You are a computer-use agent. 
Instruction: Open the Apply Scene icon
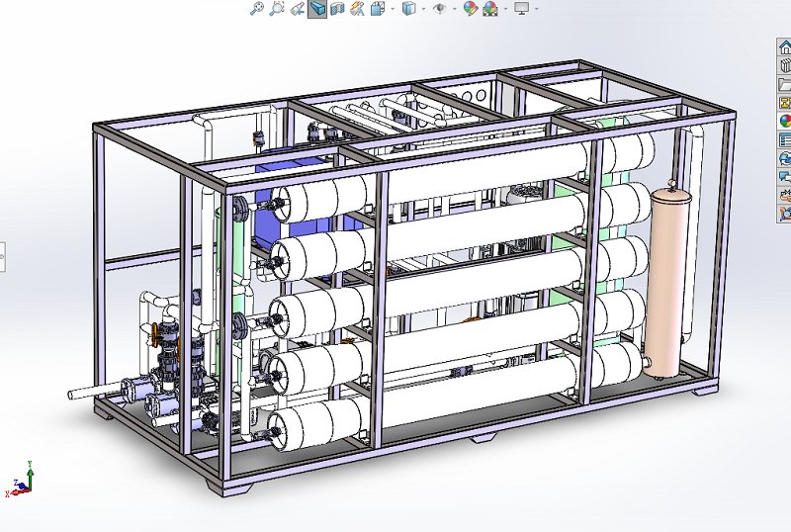489,8
